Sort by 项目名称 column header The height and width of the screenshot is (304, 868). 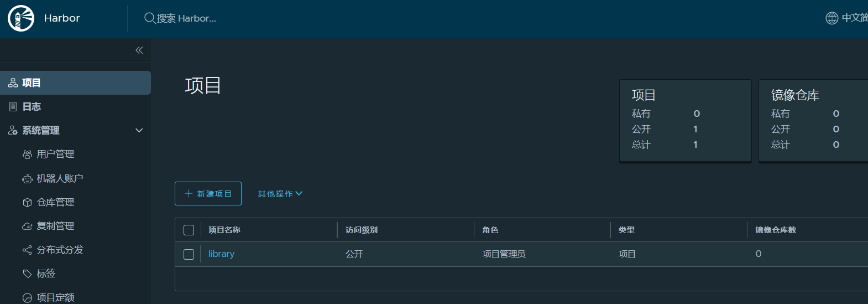coord(224,230)
